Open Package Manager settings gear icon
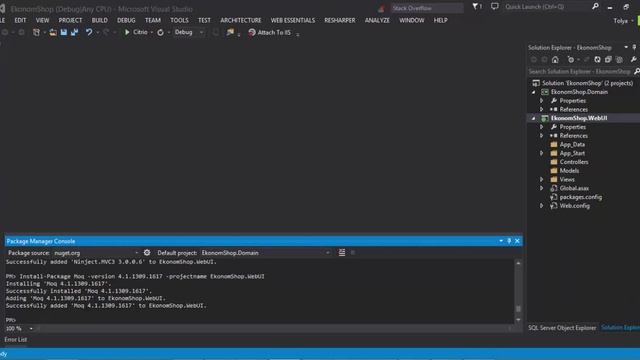This screenshot has width=640, height=360. (x=147, y=253)
